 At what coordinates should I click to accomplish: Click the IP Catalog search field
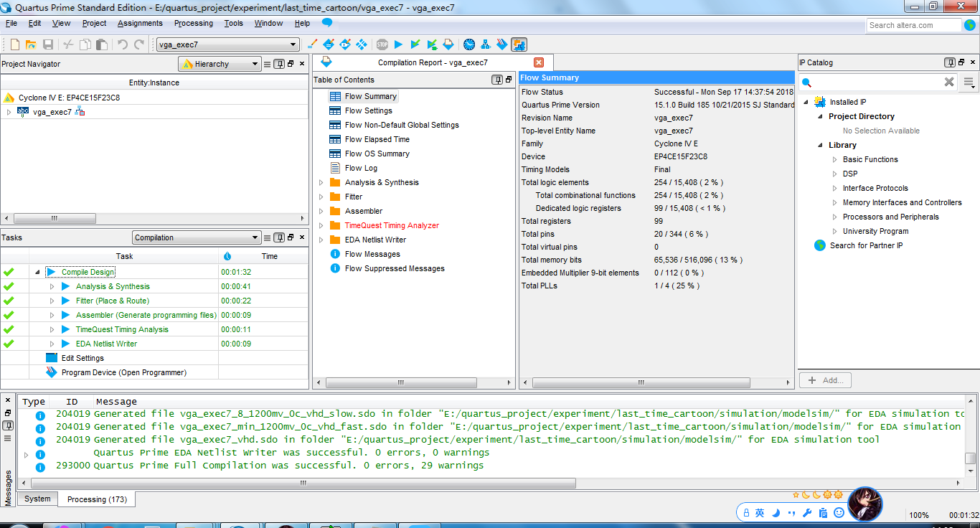point(879,82)
